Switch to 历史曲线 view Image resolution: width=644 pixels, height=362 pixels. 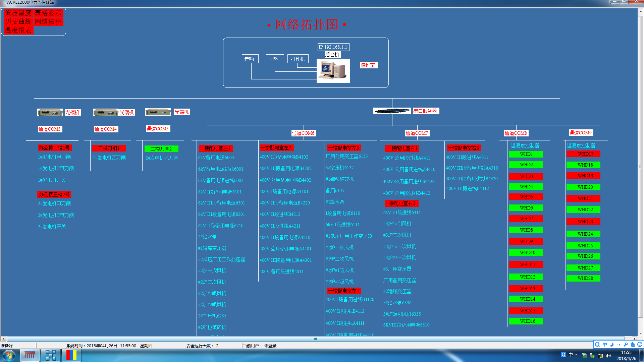(18, 21)
